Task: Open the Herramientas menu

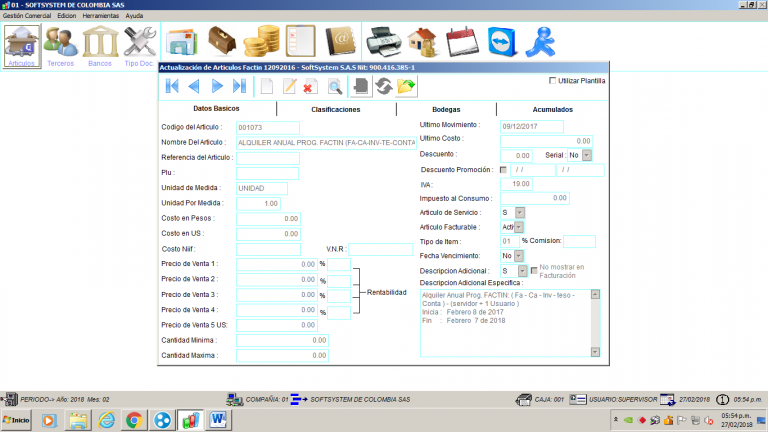Action: (100, 16)
